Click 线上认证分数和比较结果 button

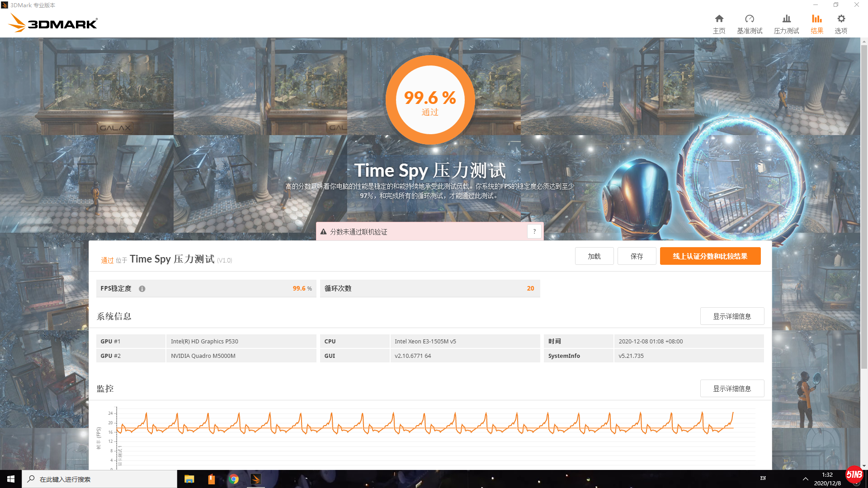point(710,256)
